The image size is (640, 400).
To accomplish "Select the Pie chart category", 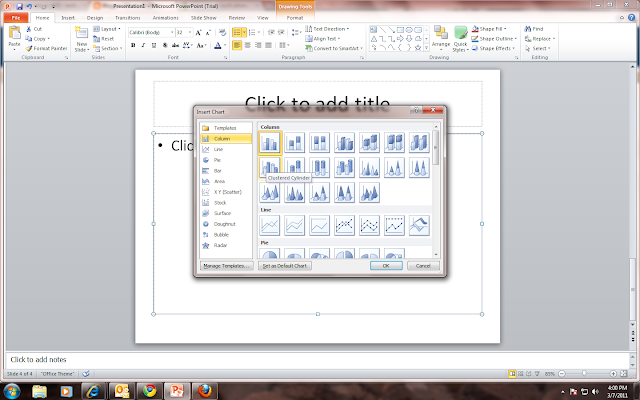I will [x=226, y=160].
